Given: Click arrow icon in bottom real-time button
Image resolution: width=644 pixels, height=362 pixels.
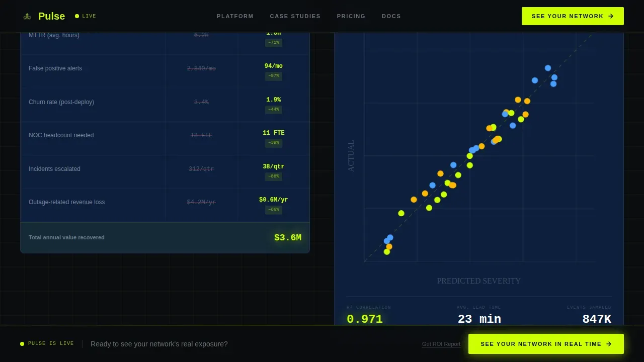Looking at the screenshot, I should pyautogui.click(x=609, y=344).
